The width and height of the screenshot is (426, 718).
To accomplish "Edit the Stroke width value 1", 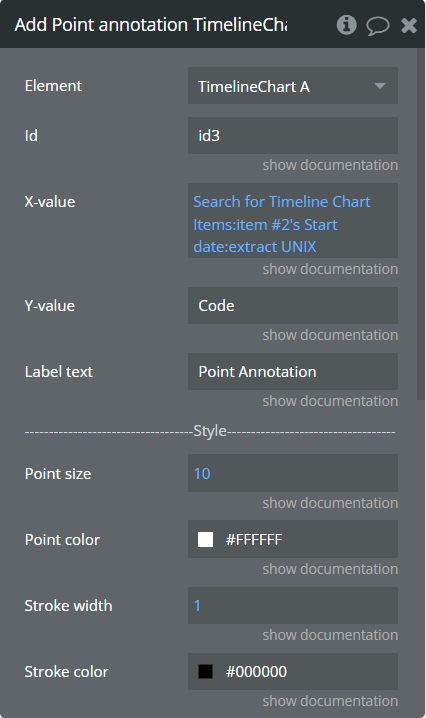I will 293,605.
